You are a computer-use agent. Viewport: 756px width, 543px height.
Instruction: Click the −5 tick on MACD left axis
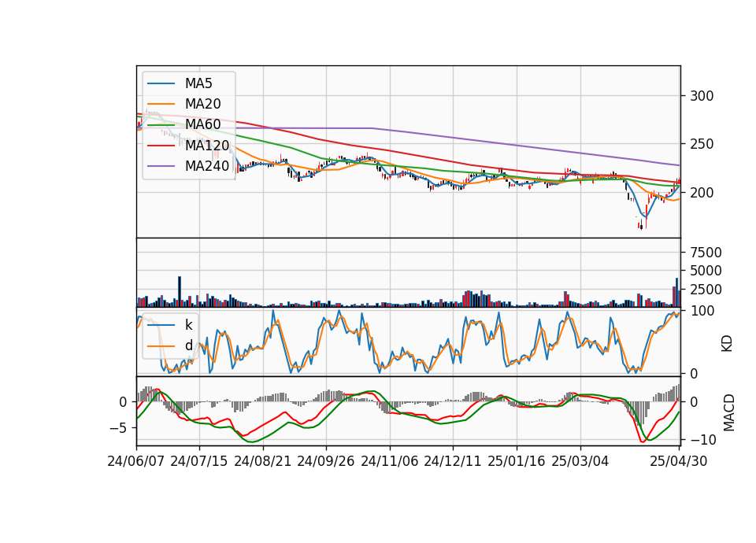click(x=117, y=428)
